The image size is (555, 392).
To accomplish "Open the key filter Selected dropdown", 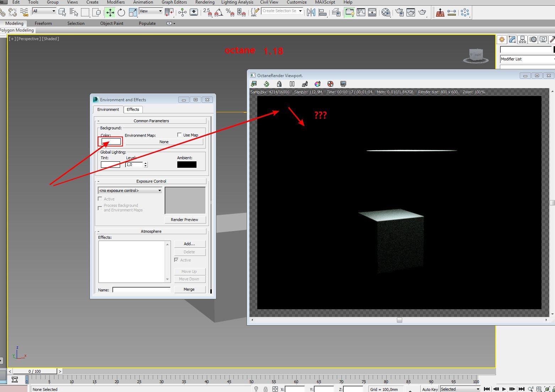I will click(460, 389).
